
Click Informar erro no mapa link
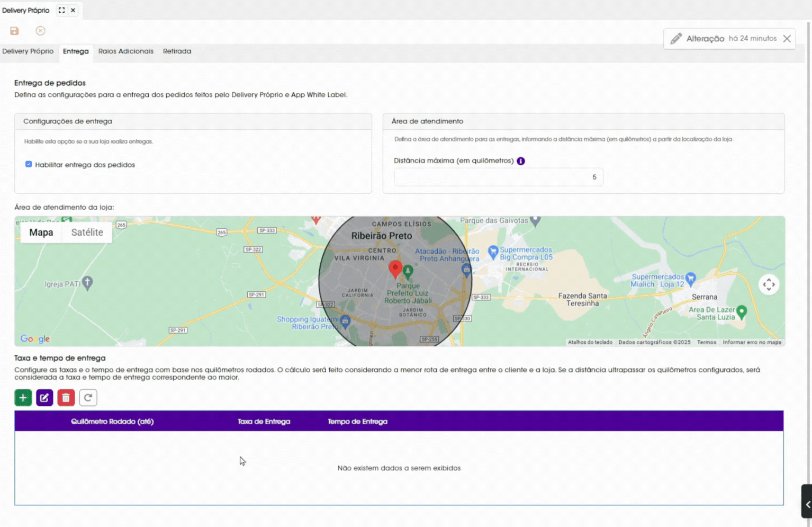click(752, 342)
